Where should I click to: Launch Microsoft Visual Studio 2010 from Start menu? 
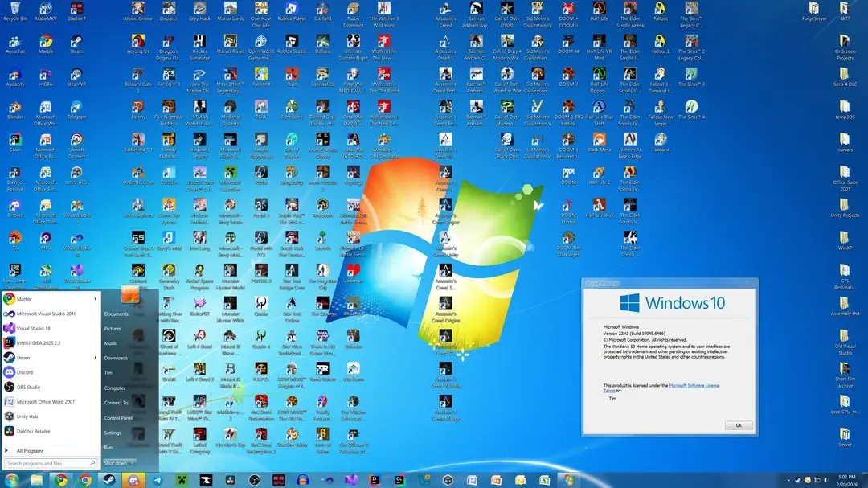coord(51,314)
